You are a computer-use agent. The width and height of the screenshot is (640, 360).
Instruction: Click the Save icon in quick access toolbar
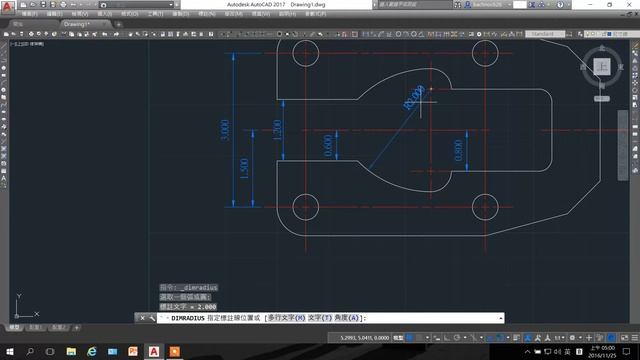point(43,5)
